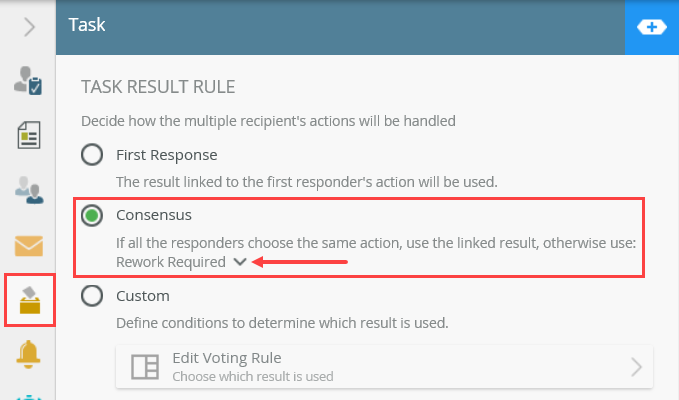
Task: Click the Rework Required text
Action: coord(170,262)
